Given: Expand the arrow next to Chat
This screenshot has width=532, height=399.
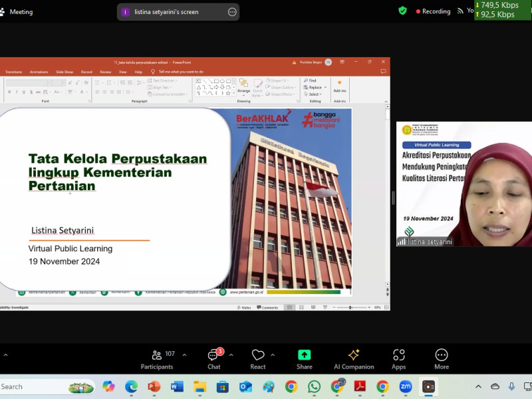Looking at the screenshot, I should click(231, 355).
